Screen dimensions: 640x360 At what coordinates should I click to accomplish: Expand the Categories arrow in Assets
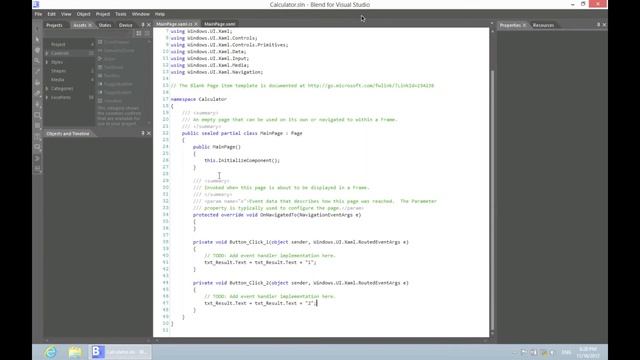[x=47, y=89]
